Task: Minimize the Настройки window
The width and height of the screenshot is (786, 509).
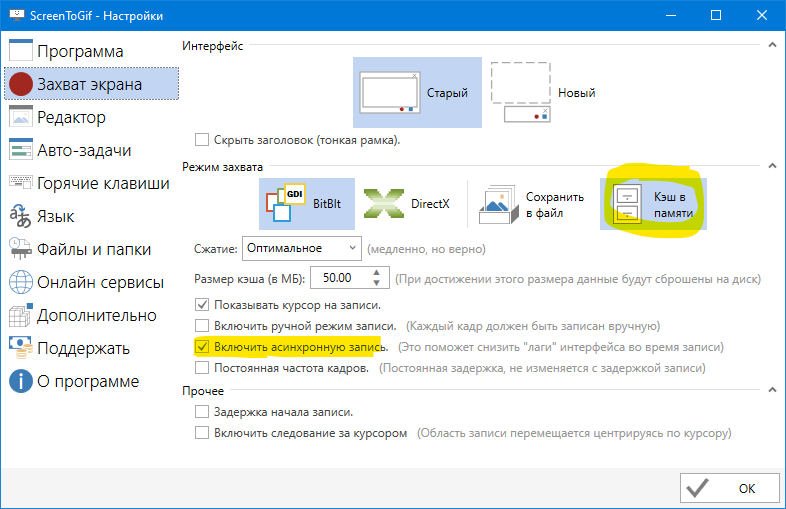Action: [x=671, y=15]
